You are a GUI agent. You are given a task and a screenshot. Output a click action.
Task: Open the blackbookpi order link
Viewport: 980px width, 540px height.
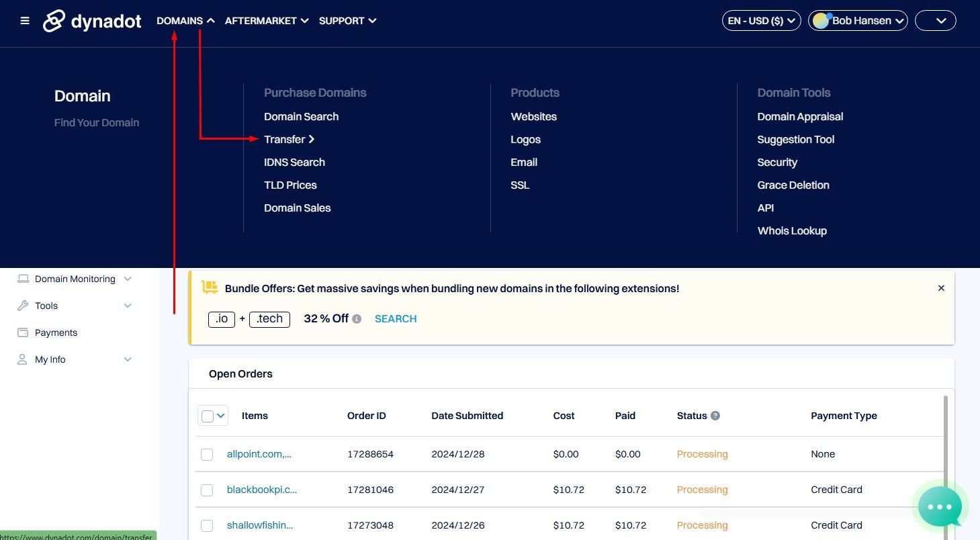click(x=262, y=490)
